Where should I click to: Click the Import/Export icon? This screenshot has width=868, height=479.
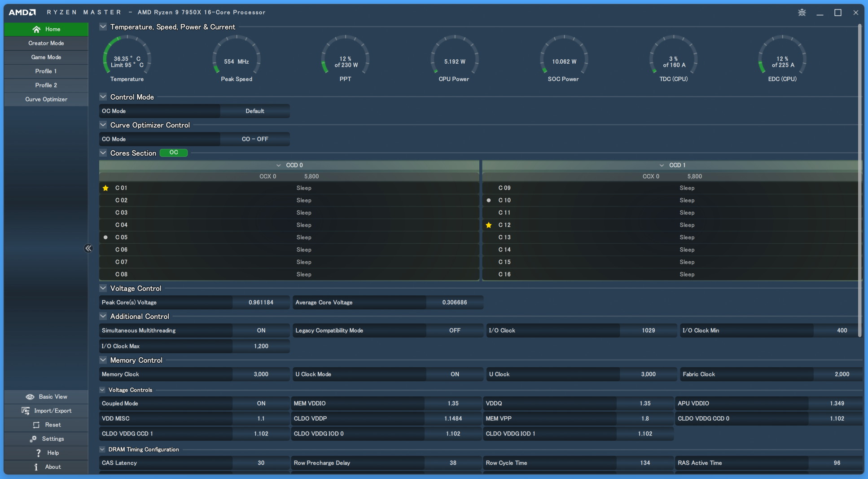point(26,411)
